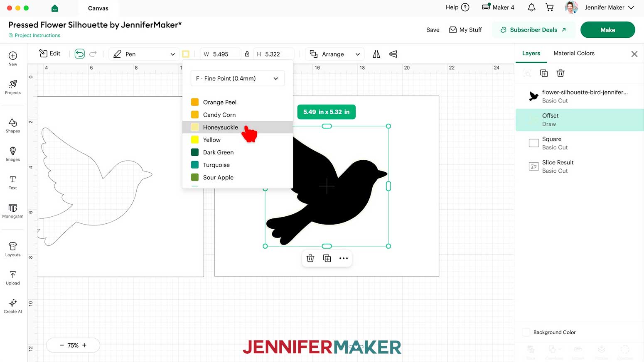The width and height of the screenshot is (644, 362).
Task: Open the Monogram tool
Action: tap(13, 211)
